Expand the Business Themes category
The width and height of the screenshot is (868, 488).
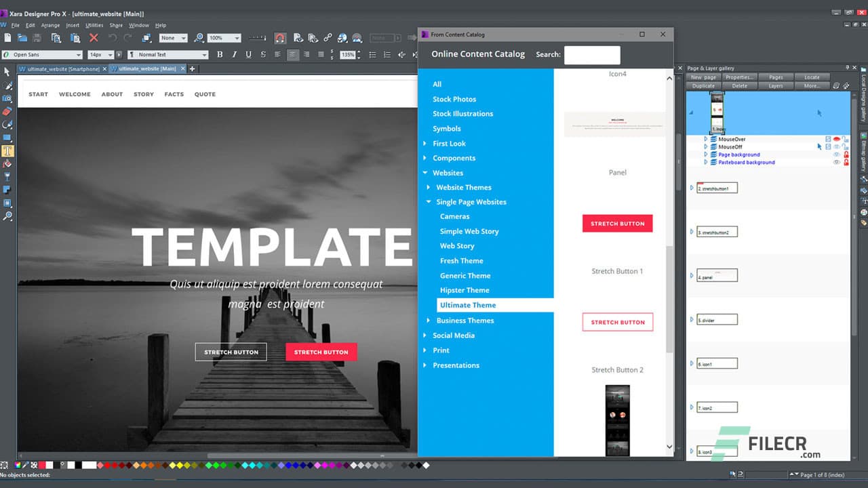click(428, 320)
